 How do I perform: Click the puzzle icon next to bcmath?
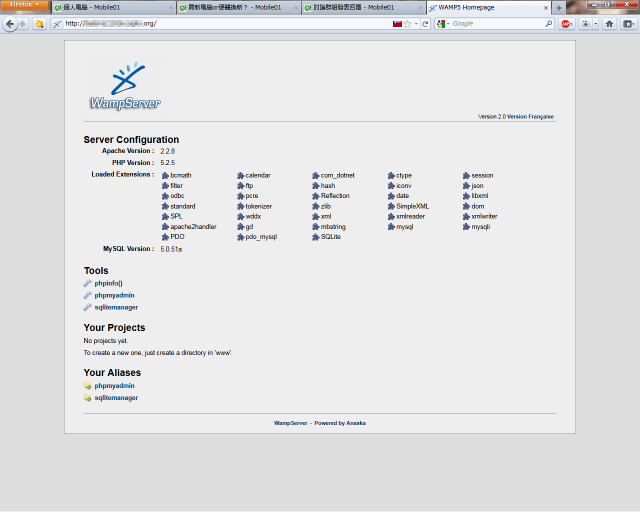(x=165, y=176)
